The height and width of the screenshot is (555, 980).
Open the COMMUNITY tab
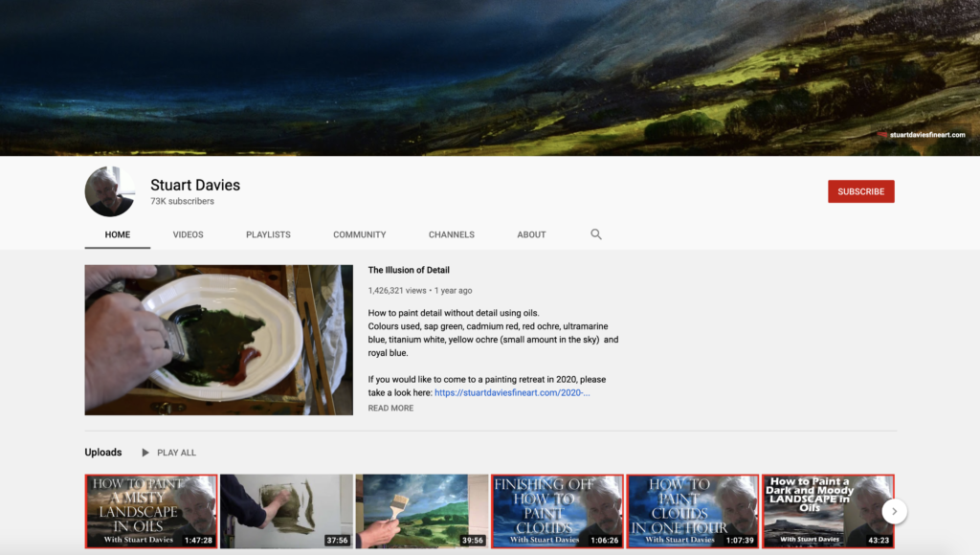[360, 234]
